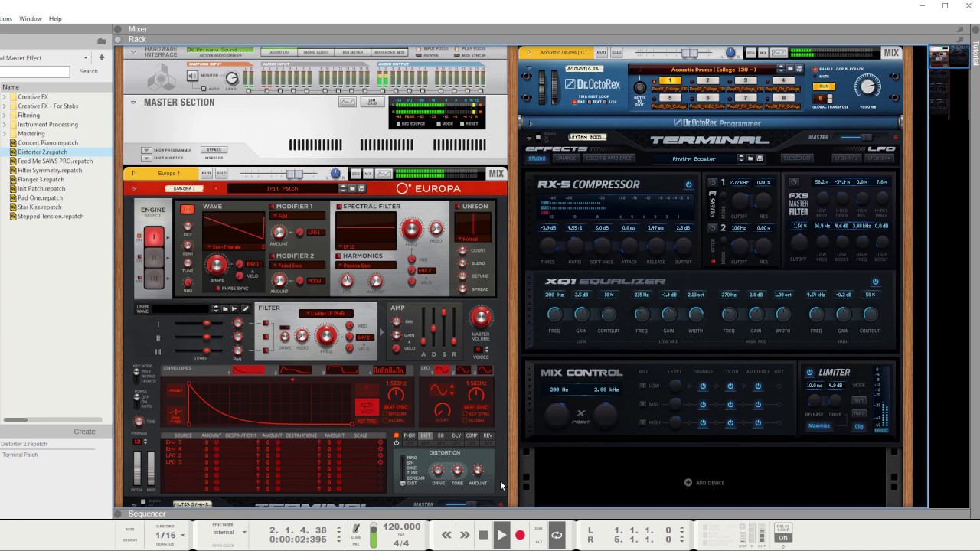Open the Help menu
Image resolution: width=980 pixels, height=551 pixels.
tap(55, 18)
